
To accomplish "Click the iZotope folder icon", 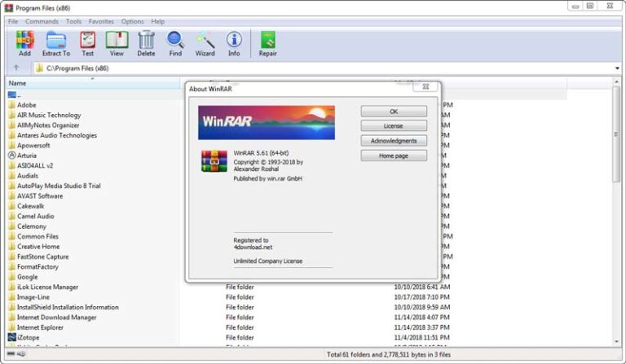I will [x=11, y=337].
